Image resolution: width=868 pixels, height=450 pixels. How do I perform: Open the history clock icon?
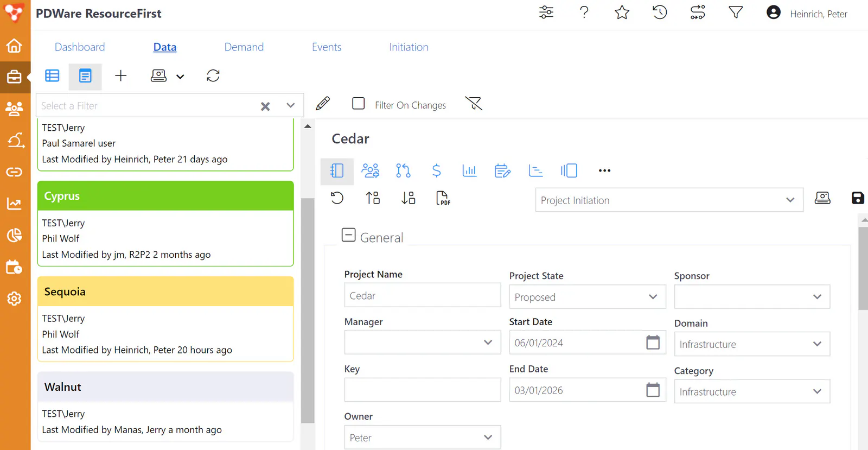click(x=660, y=12)
